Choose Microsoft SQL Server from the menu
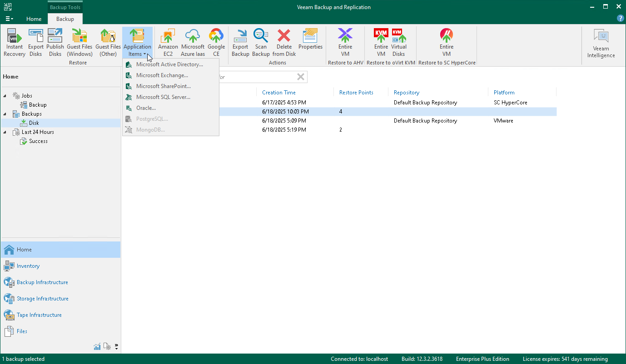The width and height of the screenshot is (626, 364). pos(171,97)
